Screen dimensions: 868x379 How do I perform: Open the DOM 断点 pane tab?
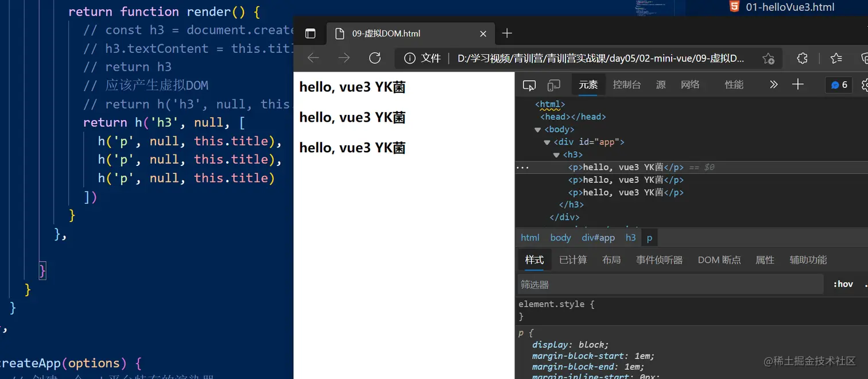[x=719, y=260]
